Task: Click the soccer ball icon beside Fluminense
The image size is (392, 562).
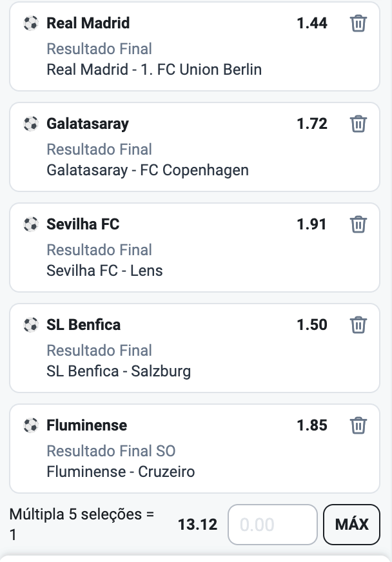Action: [31, 425]
